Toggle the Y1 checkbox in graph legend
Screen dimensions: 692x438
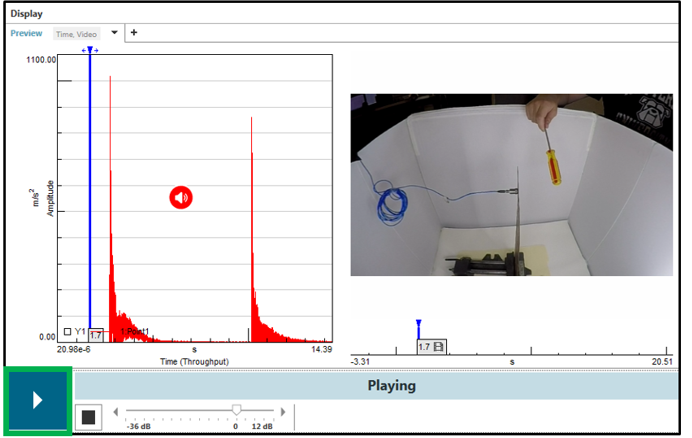click(x=67, y=331)
